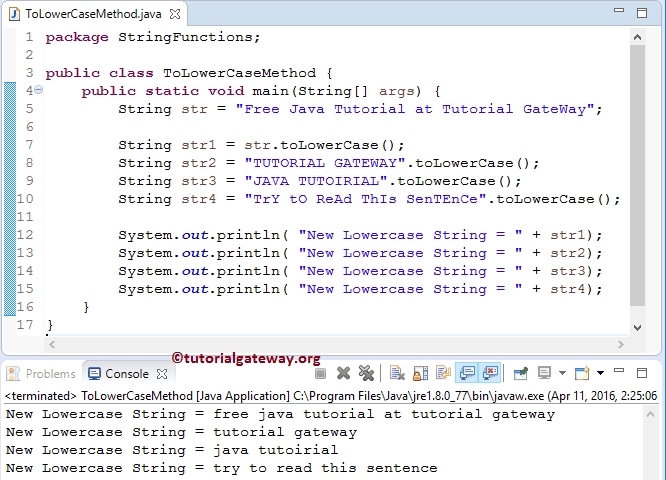Click console output 'free java tutorial at tutorial gateway'
The height and width of the screenshot is (480, 666).
click(x=384, y=414)
